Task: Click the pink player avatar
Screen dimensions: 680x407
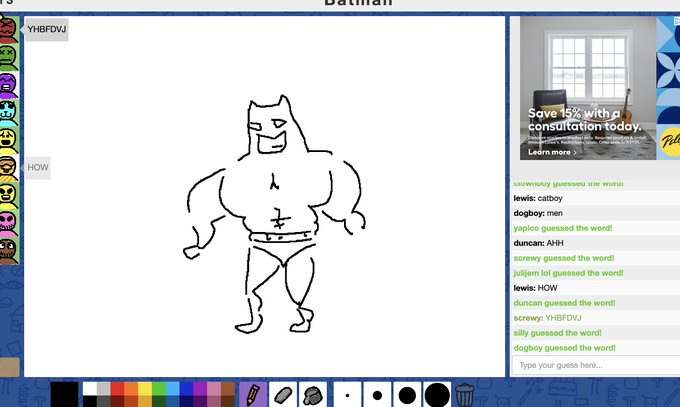Action: coord(9,223)
